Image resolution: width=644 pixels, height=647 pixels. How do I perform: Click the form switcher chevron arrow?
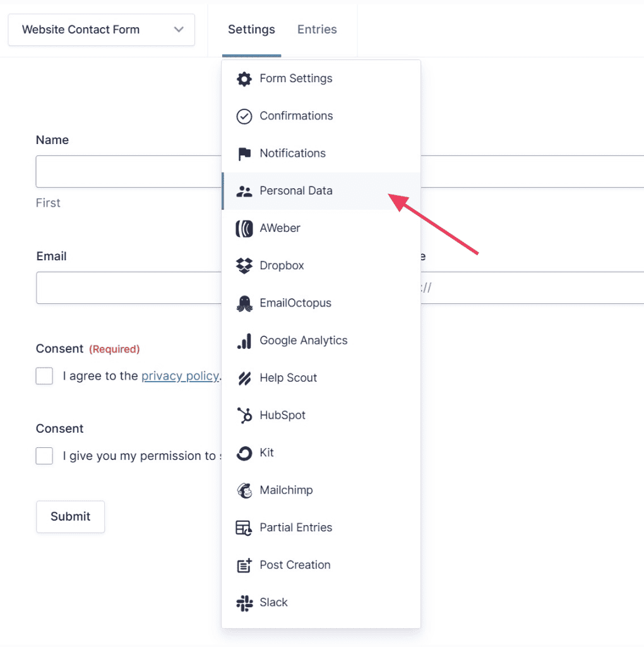tap(179, 30)
